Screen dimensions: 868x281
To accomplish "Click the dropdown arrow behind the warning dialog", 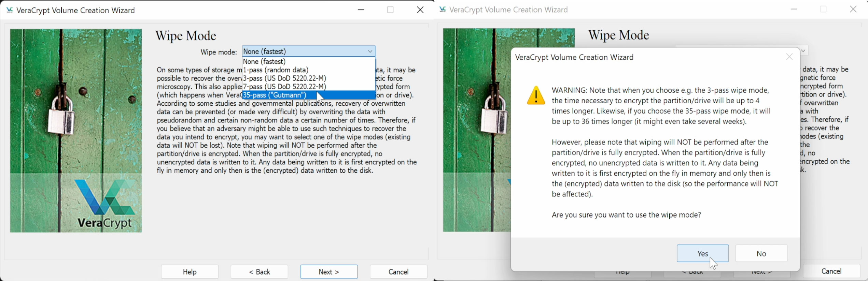I will click(804, 51).
